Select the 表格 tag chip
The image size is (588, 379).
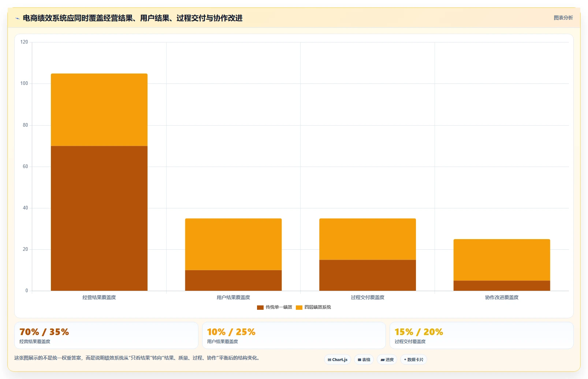[x=364, y=360]
